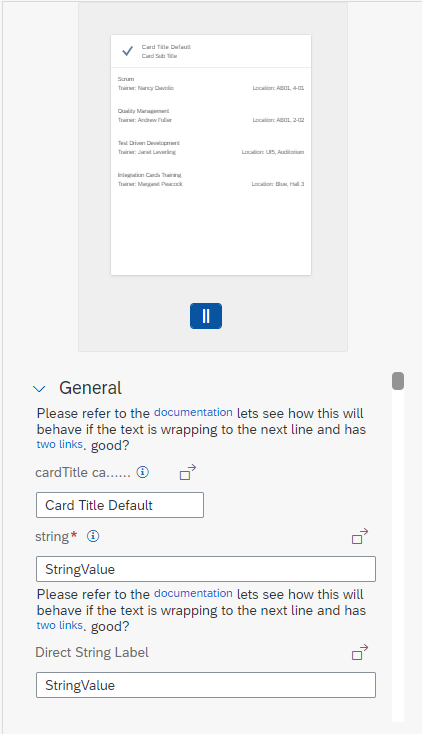Open the first 'two links' hyperlink
This screenshot has width=422, height=734.
[x=59, y=444]
